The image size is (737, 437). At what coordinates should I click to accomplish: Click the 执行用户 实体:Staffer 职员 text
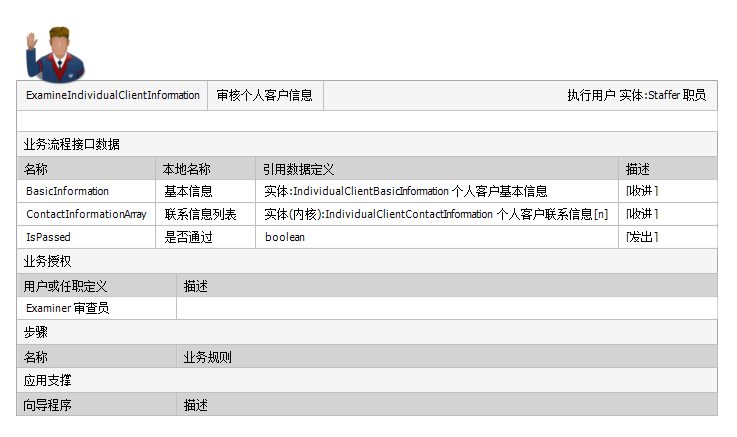[636, 95]
